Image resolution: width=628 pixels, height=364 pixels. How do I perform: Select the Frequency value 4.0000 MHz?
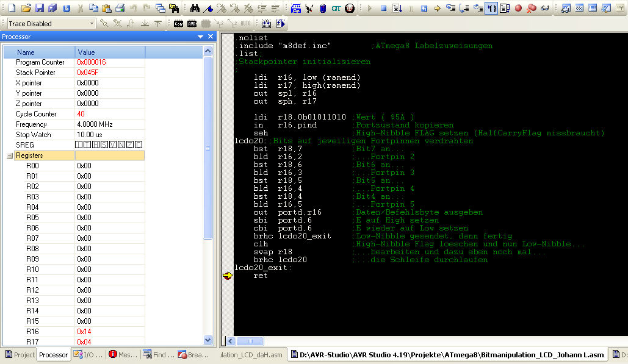coord(95,124)
